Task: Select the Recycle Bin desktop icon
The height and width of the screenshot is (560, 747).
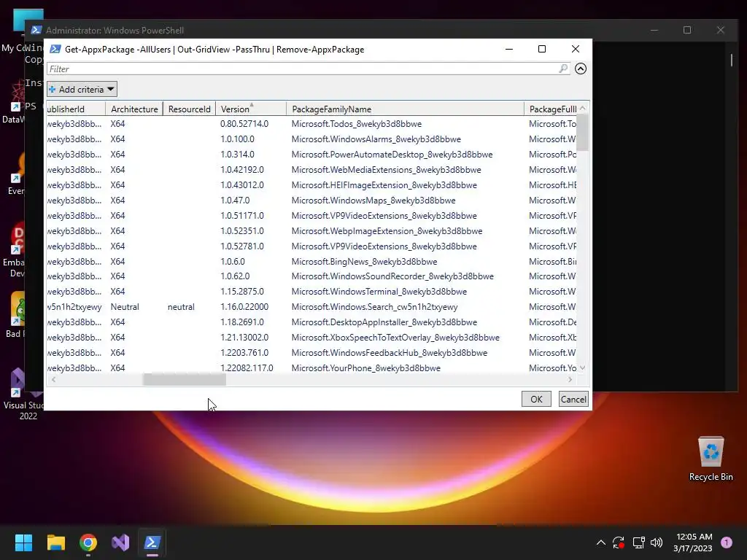Action: tap(711, 459)
